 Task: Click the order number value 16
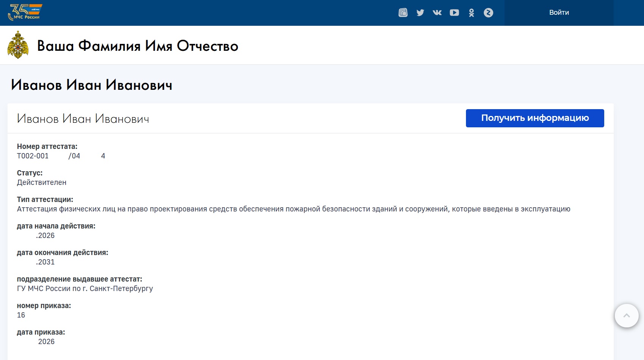(x=21, y=315)
